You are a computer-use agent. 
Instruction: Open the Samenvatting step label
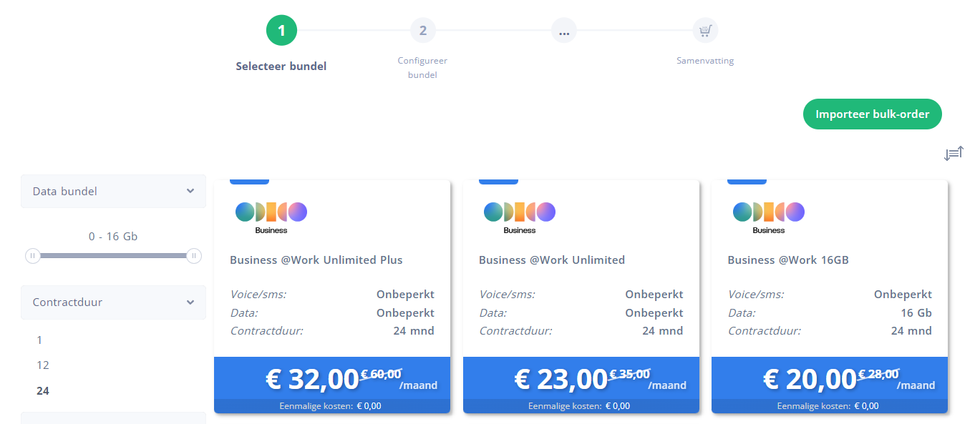(x=705, y=61)
